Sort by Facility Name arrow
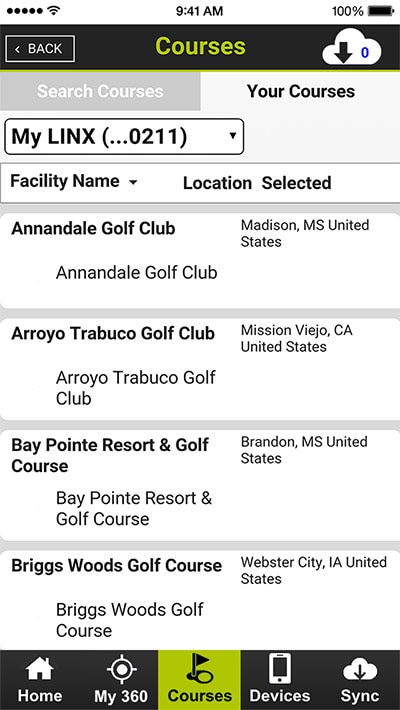Viewport: 400px width, 710px height. click(x=133, y=183)
